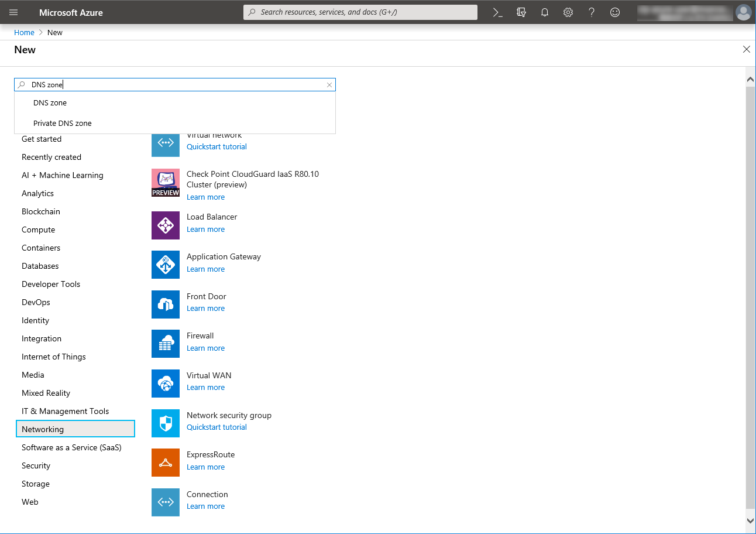Screen dimensions: 756x534
Task: Open the feedback smiley icon
Action: (615, 12)
